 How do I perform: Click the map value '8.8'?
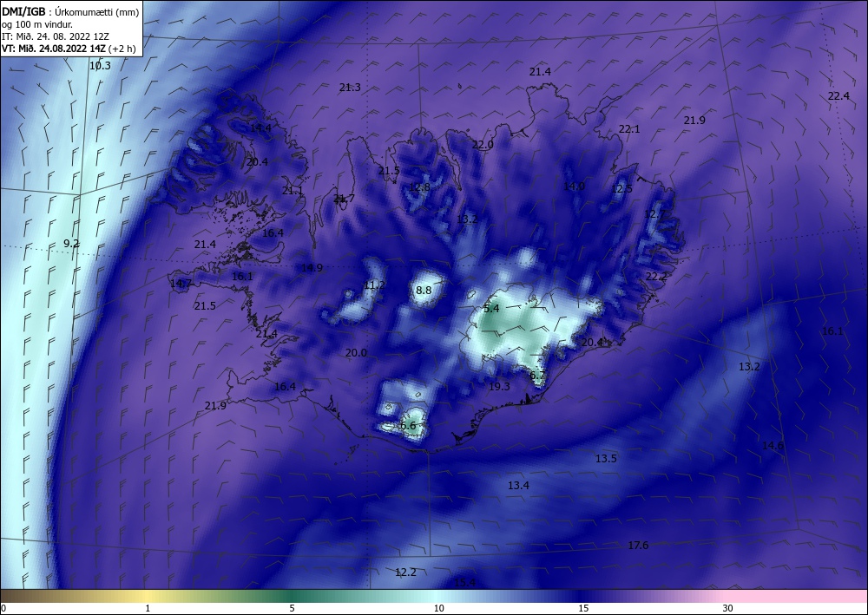tap(424, 291)
